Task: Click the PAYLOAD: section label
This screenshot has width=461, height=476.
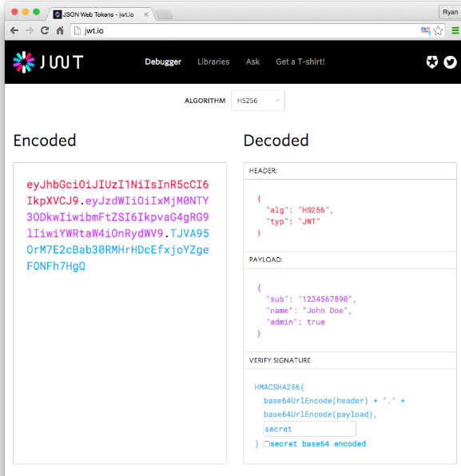Action: click(266, 260)
